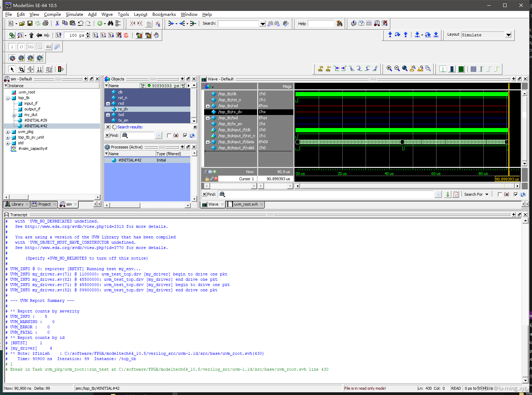Expand the std tree node
This screenshot has width=532, height=395.
click(x=7, y=143)
